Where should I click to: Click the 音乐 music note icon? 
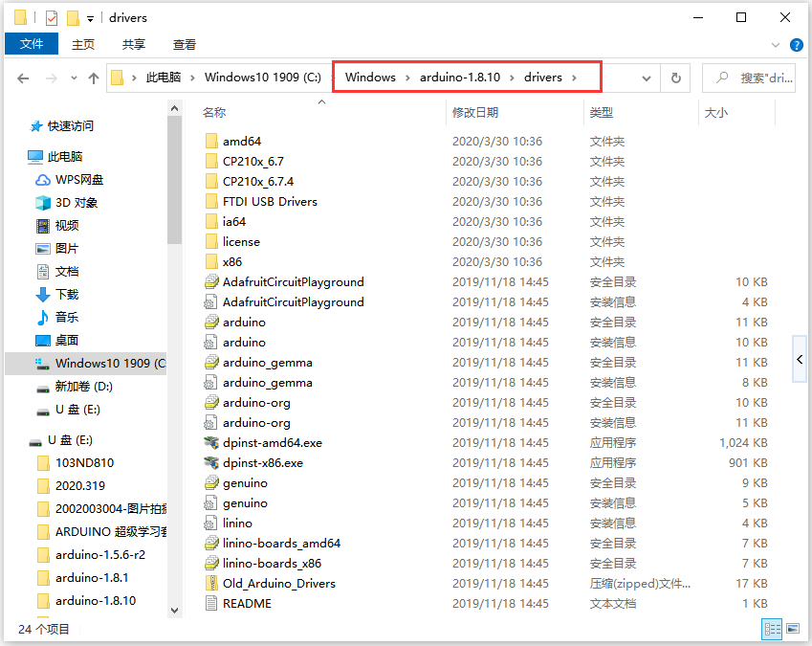43,318
